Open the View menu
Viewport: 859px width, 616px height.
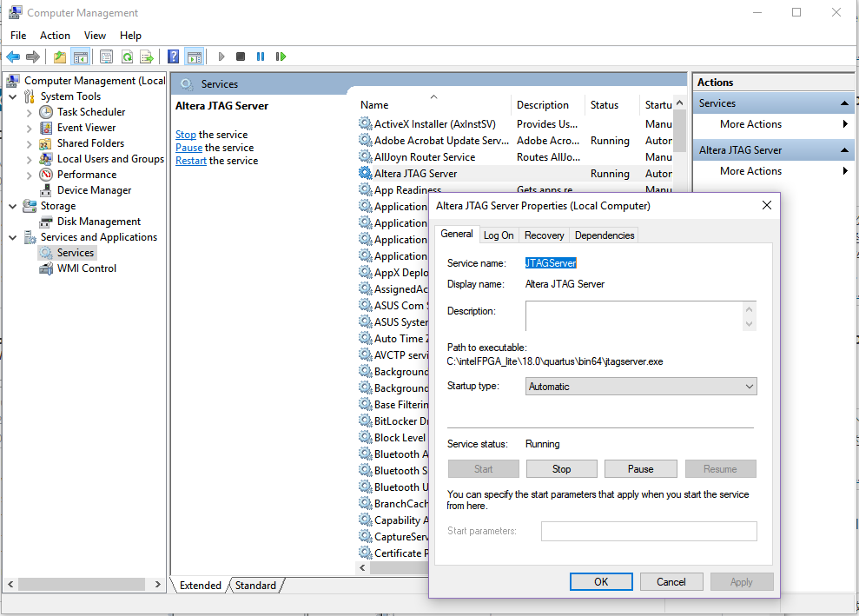95,36
